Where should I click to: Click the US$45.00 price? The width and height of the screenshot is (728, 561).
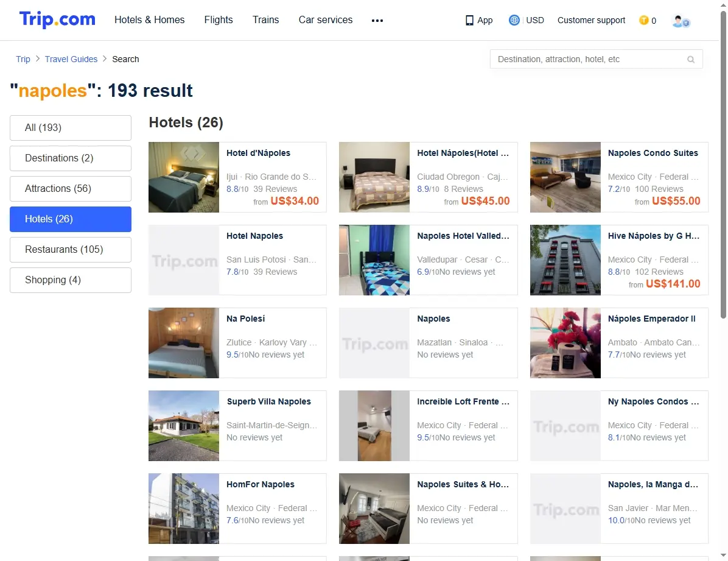coord(485,201)
